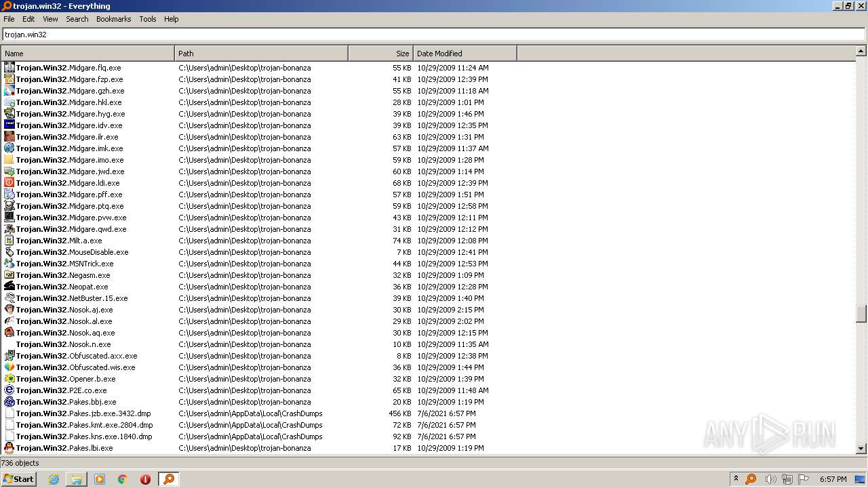This screenshot has height=488, width=868.
Task: Click icon of Trojan.Win32.Nosok.aq.exe
Action: [x=9, y=333]
